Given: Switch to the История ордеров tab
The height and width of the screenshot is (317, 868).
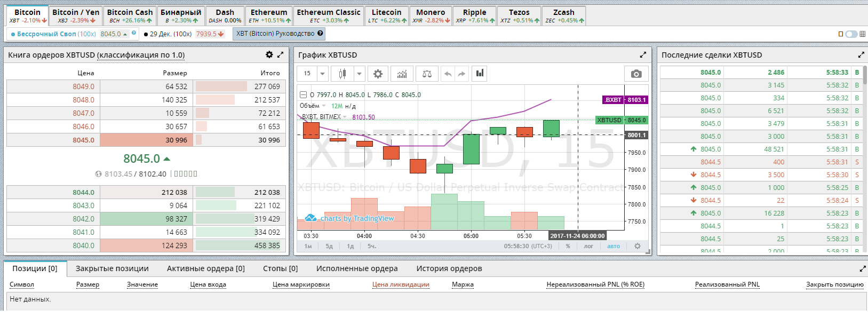Looking at the screenshot, I should (449, 268).
